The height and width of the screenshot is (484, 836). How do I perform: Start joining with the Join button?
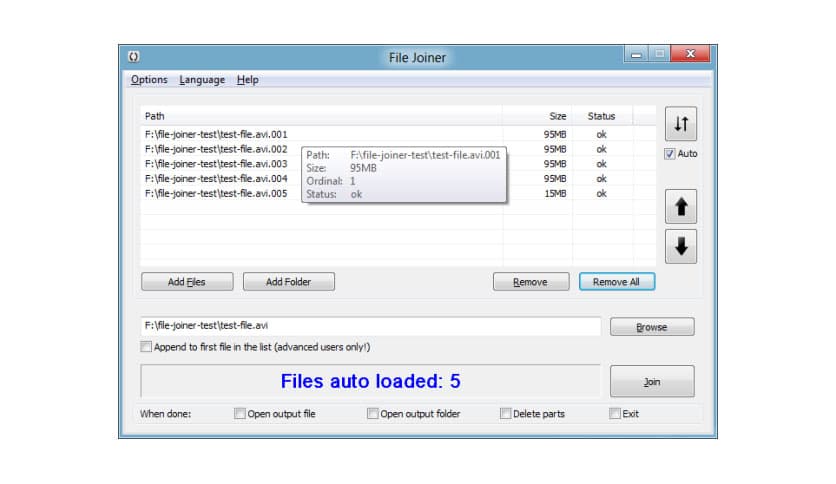coord(652,382)
